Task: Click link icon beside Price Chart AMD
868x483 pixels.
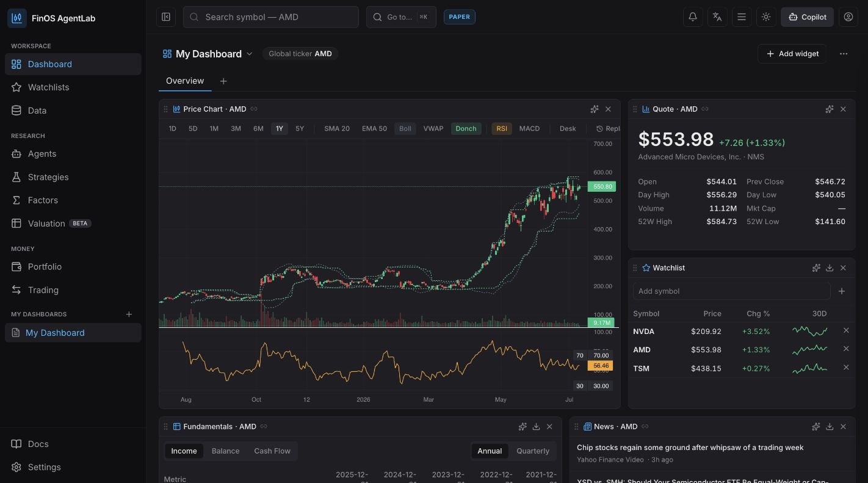Action: tap(254, 109)
